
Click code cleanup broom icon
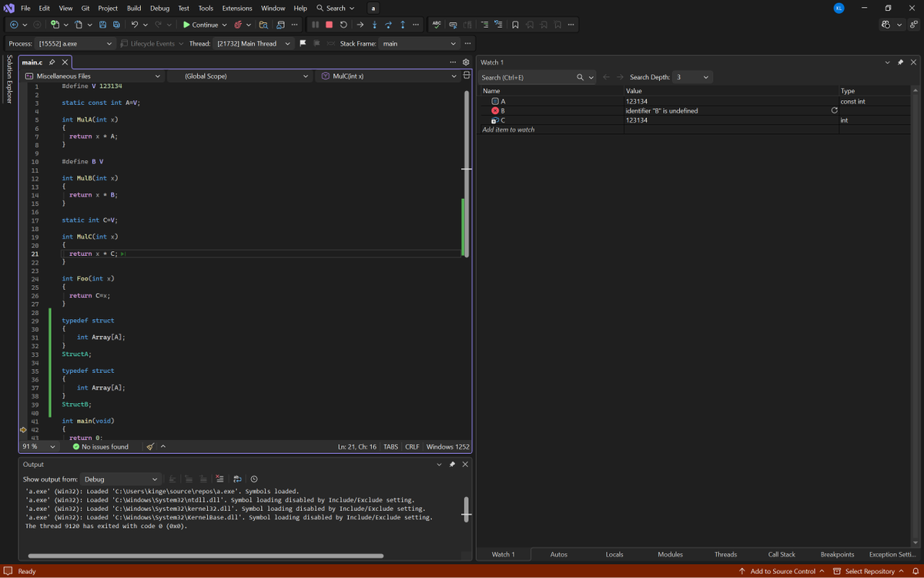point(151,446)
